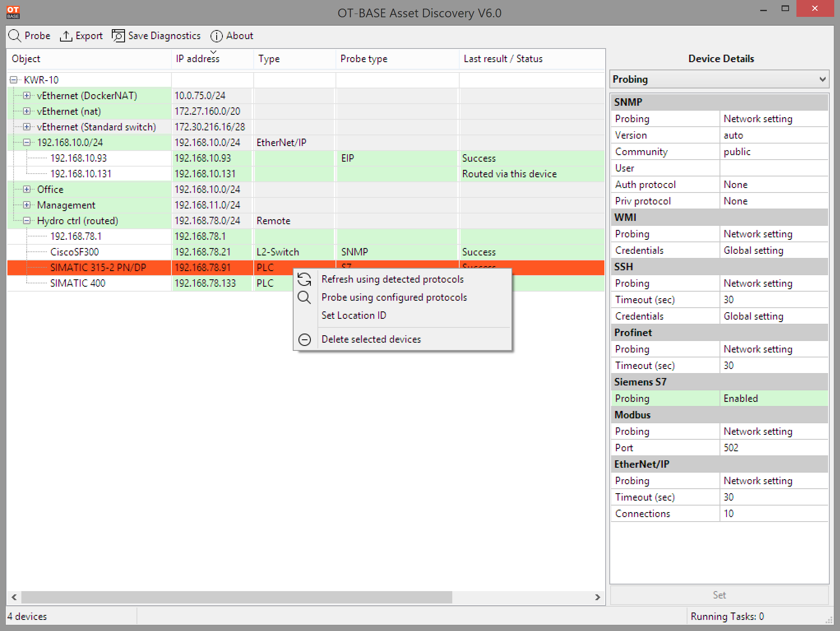Viewport: 840px width, 631px height.
Task: Click the Save Diagnostics icon
Action: [118, 36]
